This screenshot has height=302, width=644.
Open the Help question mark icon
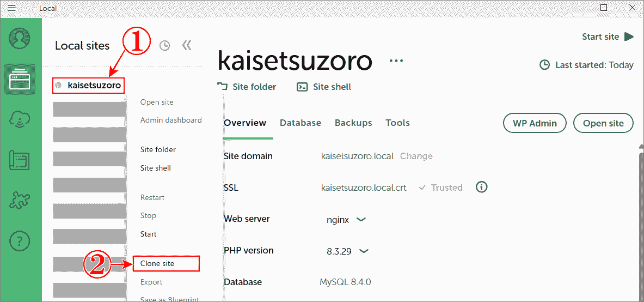coord(19,240)
